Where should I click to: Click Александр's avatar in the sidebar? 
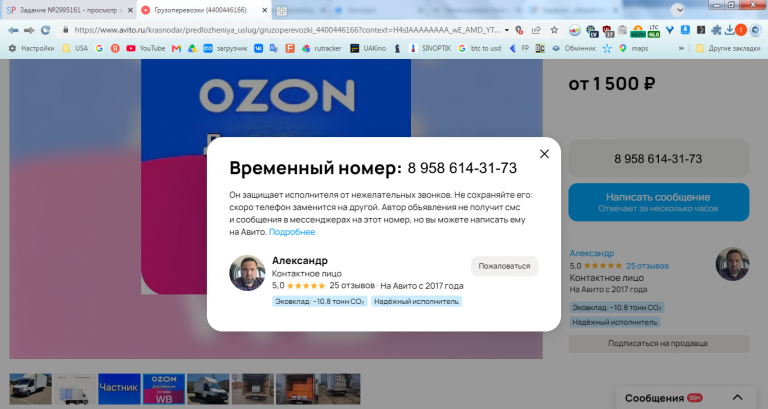(732, 264)
